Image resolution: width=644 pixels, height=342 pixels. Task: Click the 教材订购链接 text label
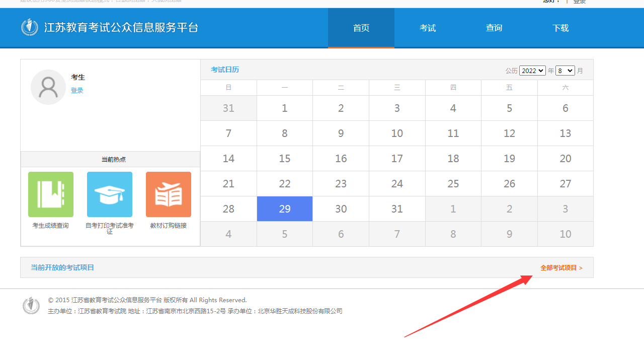point(169,226)
